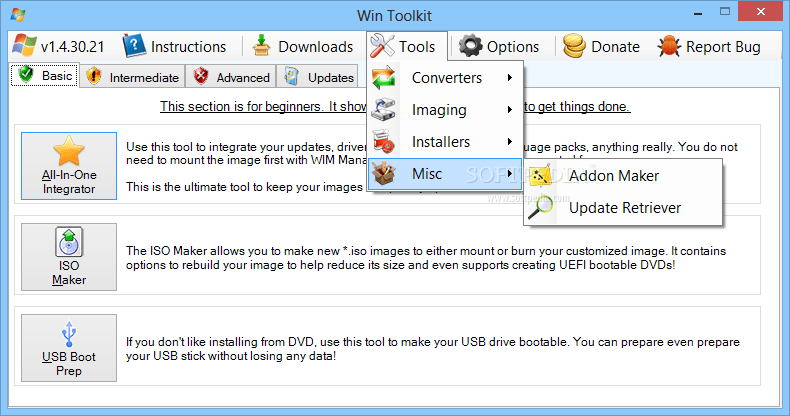Click the blue question-mark Instructions icon
The image size is (790, 416).
tap(134, 46)
